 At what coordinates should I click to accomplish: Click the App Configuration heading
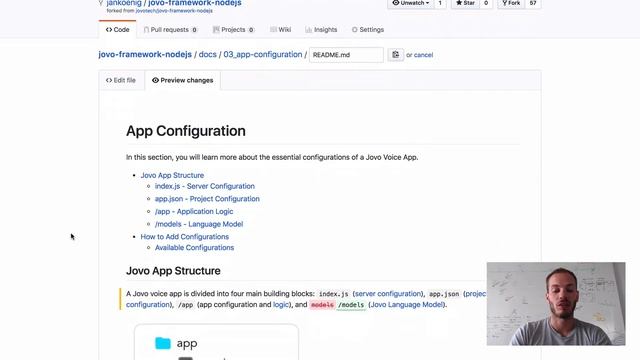[x=186, y=131]
